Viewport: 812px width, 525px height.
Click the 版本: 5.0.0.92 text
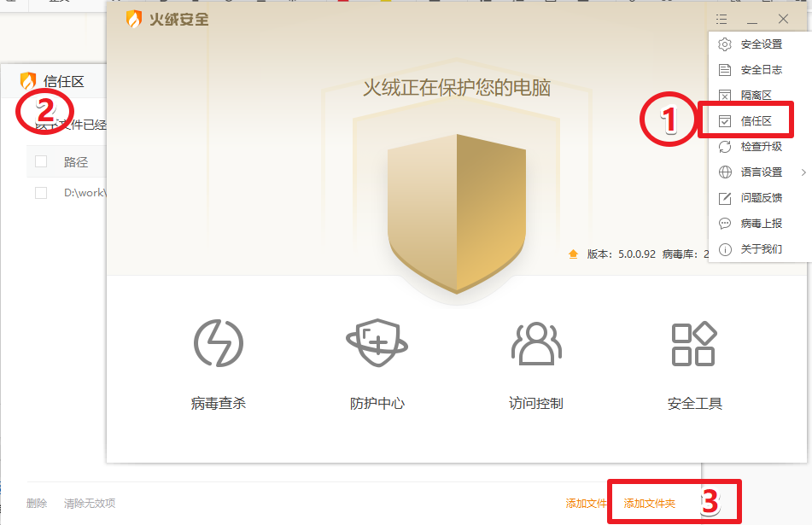pyautogui.click(x=622, y=254)
